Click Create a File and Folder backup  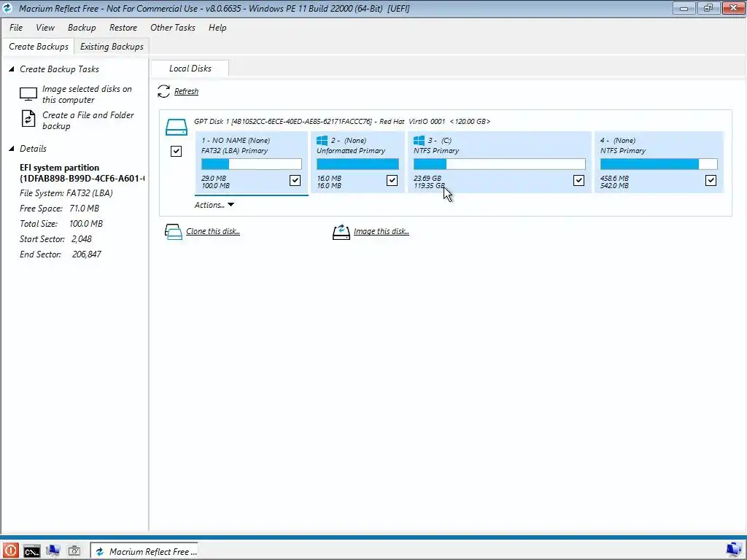88,120
